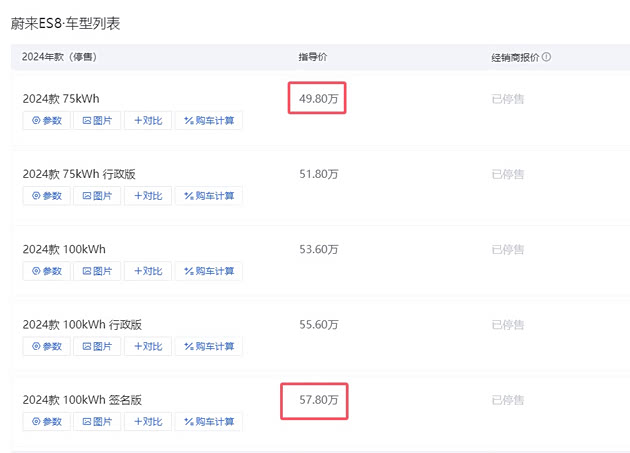Add 2024款 75kWh to 对比

[x=148, y=121]
